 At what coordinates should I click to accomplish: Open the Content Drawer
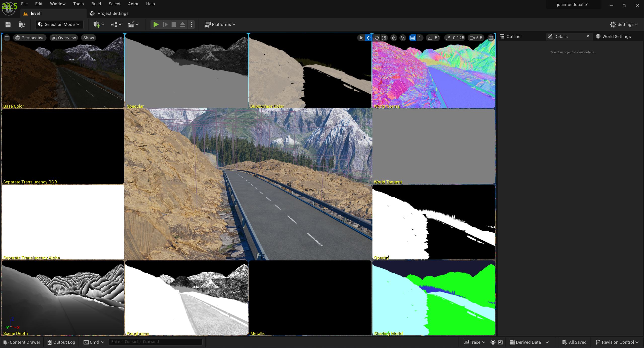pyautogui.click(x=22, y=342)
